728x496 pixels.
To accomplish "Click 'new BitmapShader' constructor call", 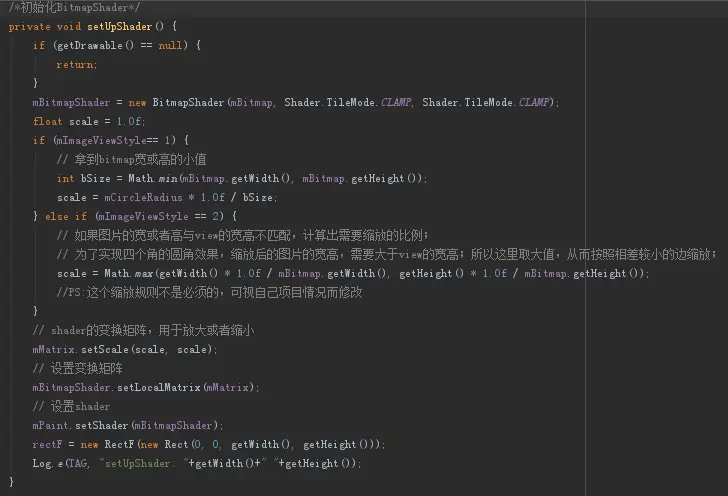I will (176, 103).
